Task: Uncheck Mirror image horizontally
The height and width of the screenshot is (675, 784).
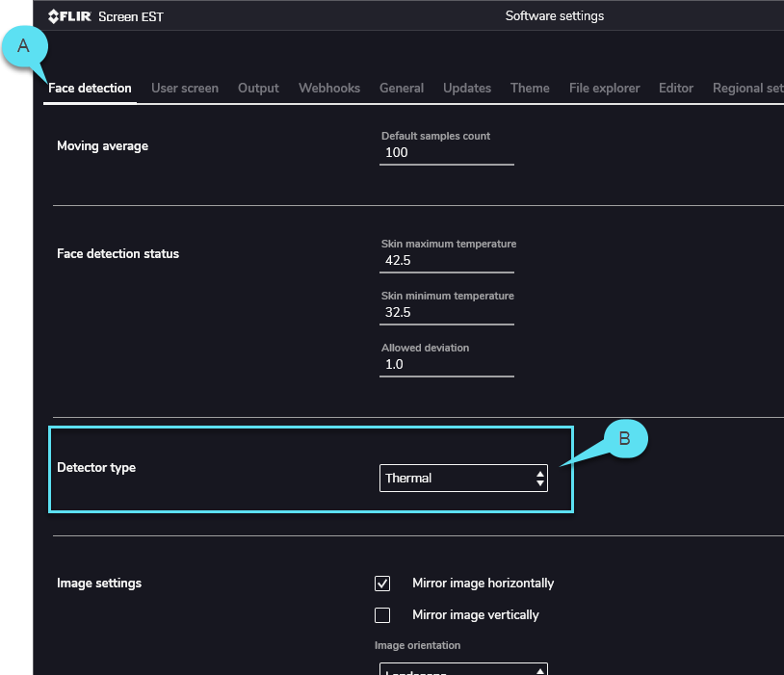Action: click(x=382, y=584)
